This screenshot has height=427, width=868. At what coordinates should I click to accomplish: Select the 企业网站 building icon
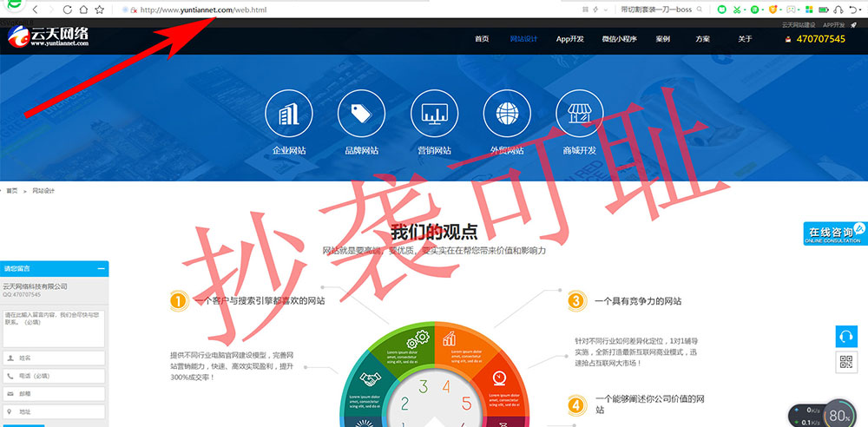(289, 113)
